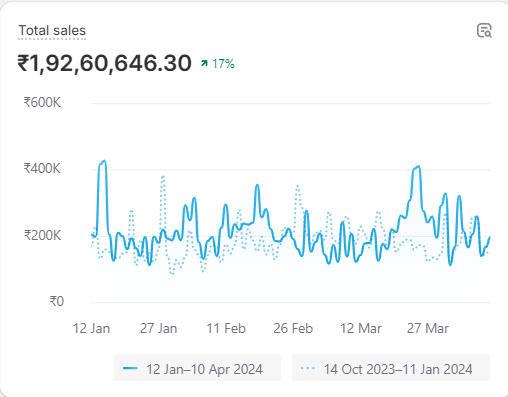The height and width of the screenshot is (397, 508).
Task: Select the 17% increase indicator
Action: pos(218,63)
